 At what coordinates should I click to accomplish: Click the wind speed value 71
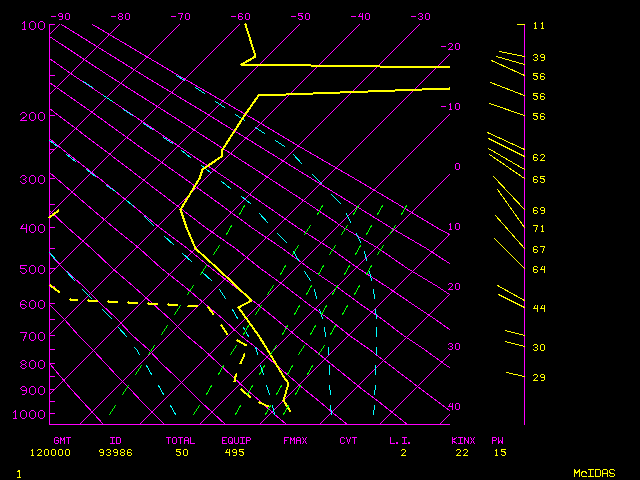[539, 229]
